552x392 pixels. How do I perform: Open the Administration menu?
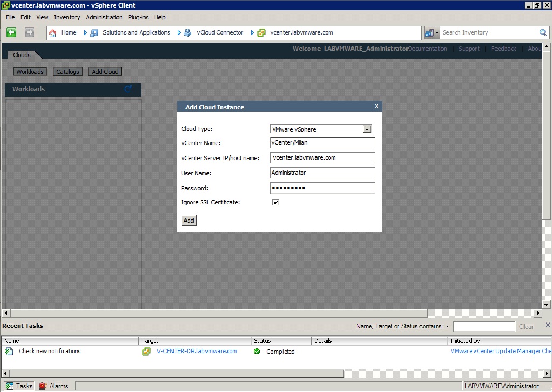coord(104,17)
